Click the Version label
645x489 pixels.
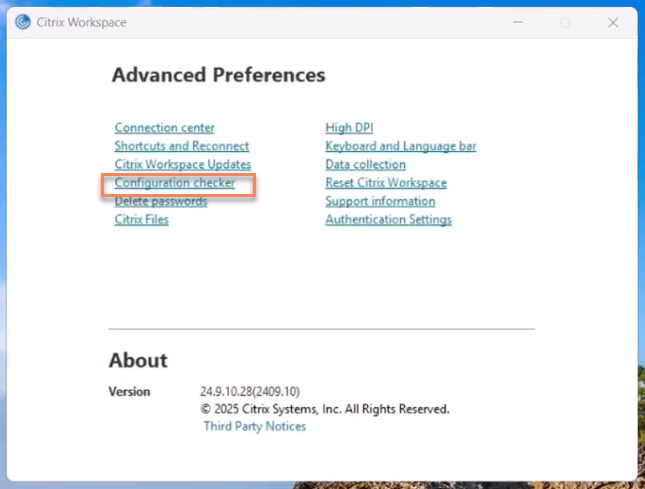(x=129, y=392)
